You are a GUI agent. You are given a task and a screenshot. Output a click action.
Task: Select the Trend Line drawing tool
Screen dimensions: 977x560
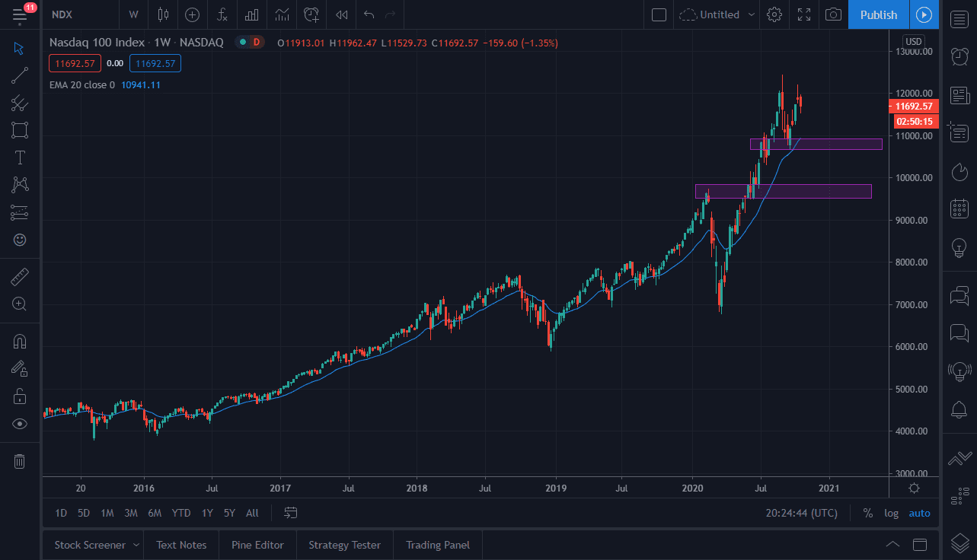19,75
